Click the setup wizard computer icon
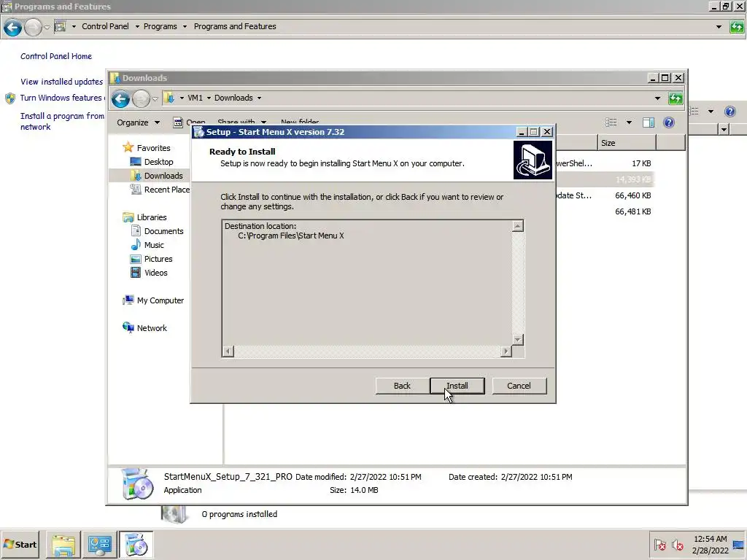Image resolution: width=747 pixels, height=560 pixels. click(x=533, y=160)
